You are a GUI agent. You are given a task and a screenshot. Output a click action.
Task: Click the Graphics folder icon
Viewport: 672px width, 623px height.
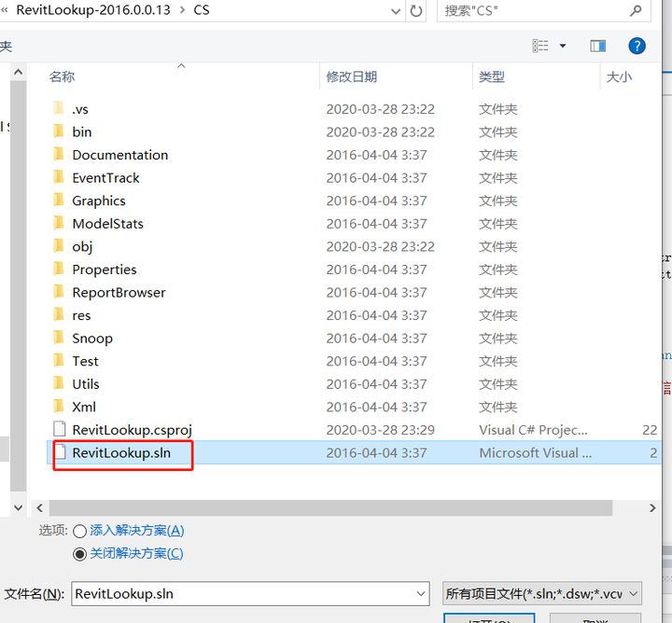[59, 200]
